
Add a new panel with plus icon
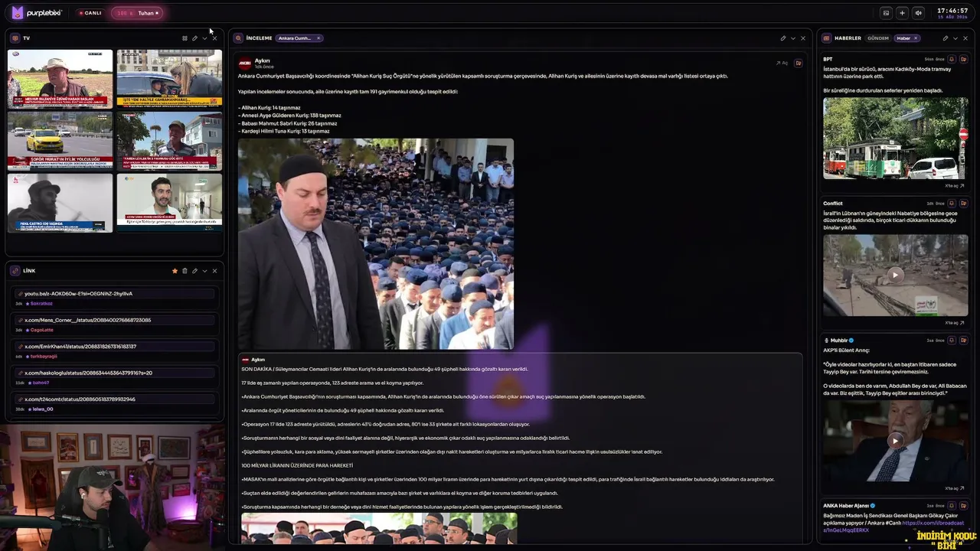click(902, 13)
